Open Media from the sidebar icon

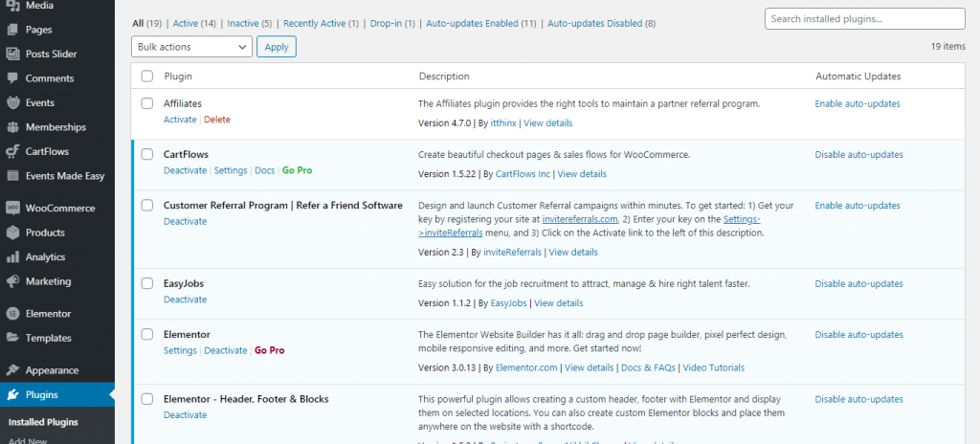[11, 6]
